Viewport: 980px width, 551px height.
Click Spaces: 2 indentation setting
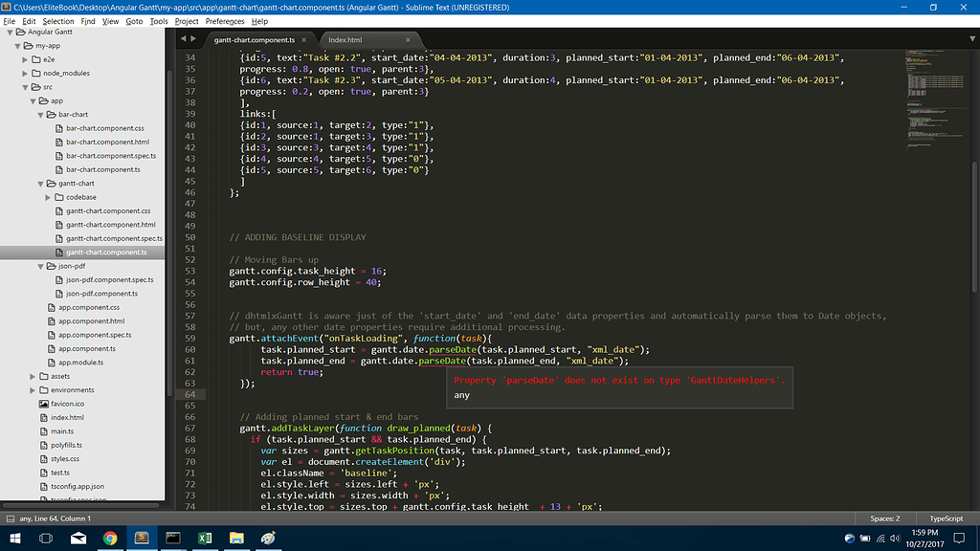(x=884, y=518)
